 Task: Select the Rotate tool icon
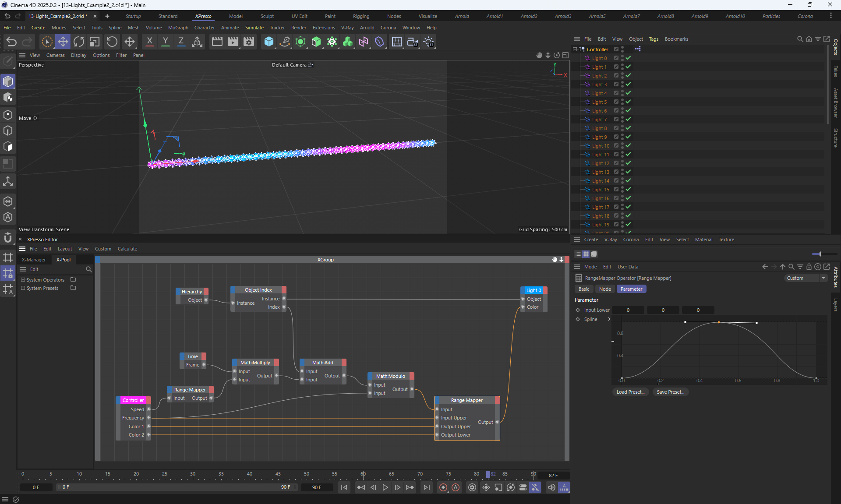[x=79, y=42]
